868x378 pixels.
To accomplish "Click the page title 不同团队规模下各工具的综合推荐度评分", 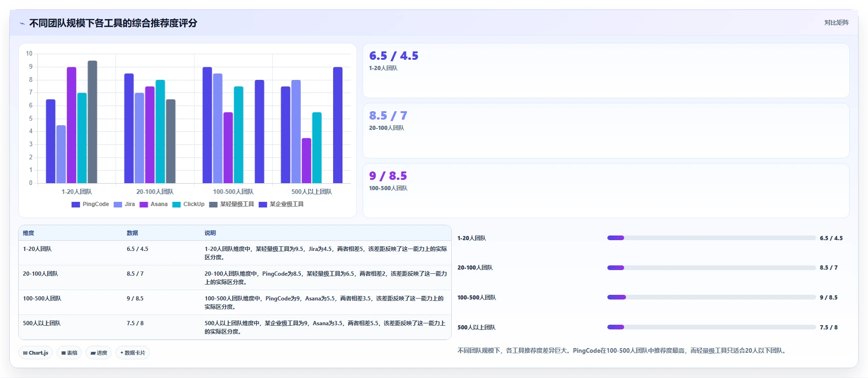I will pyautogui.click(x=113, y=23).
